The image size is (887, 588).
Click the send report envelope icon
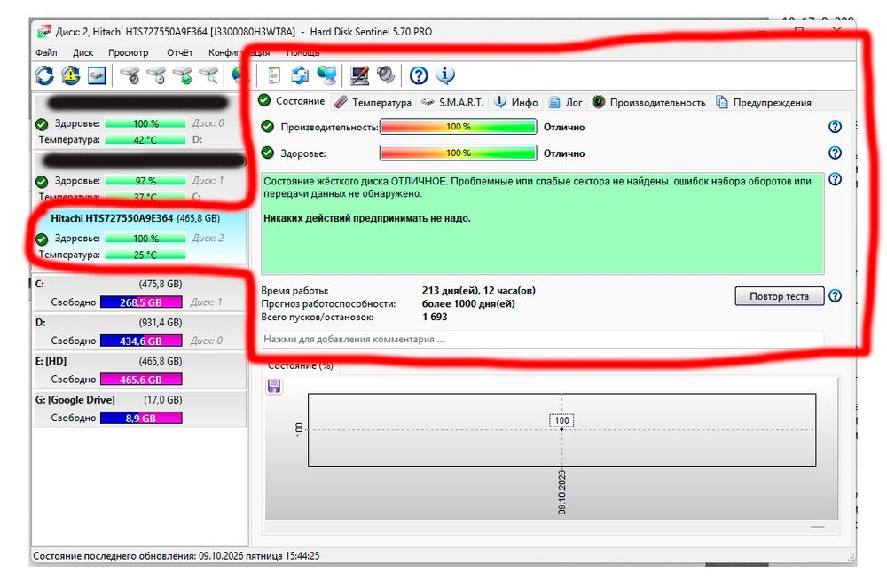point(301,75)
